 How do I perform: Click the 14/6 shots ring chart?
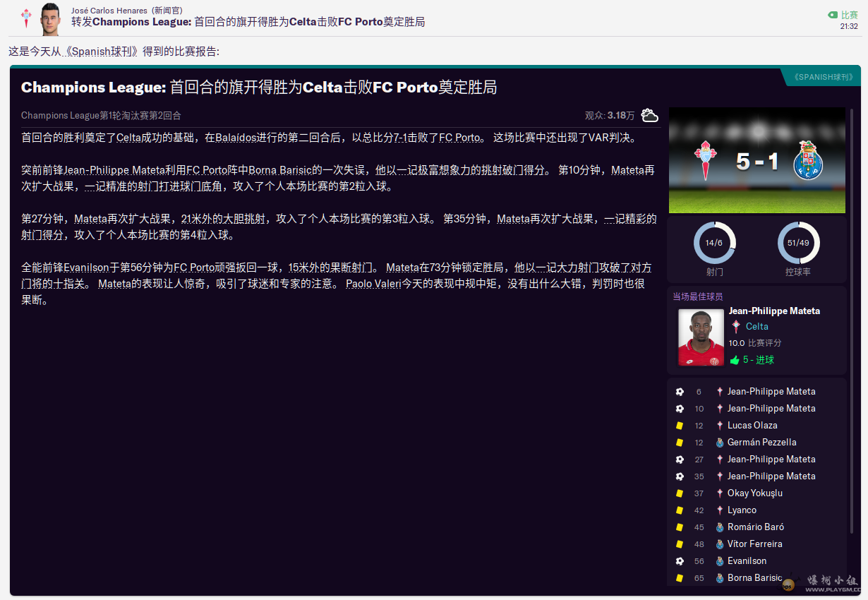[x=715, y=243]
